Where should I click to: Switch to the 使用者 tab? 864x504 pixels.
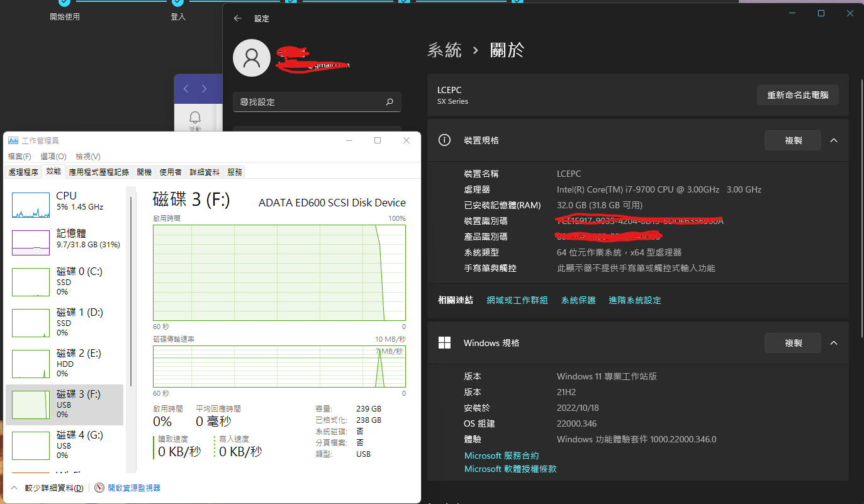point(171,172)
